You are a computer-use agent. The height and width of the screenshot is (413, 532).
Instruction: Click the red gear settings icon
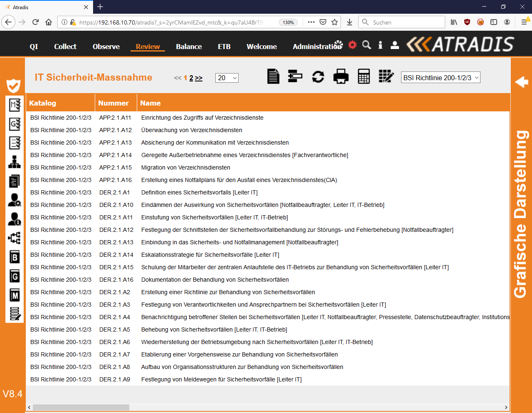click(352, 45)
